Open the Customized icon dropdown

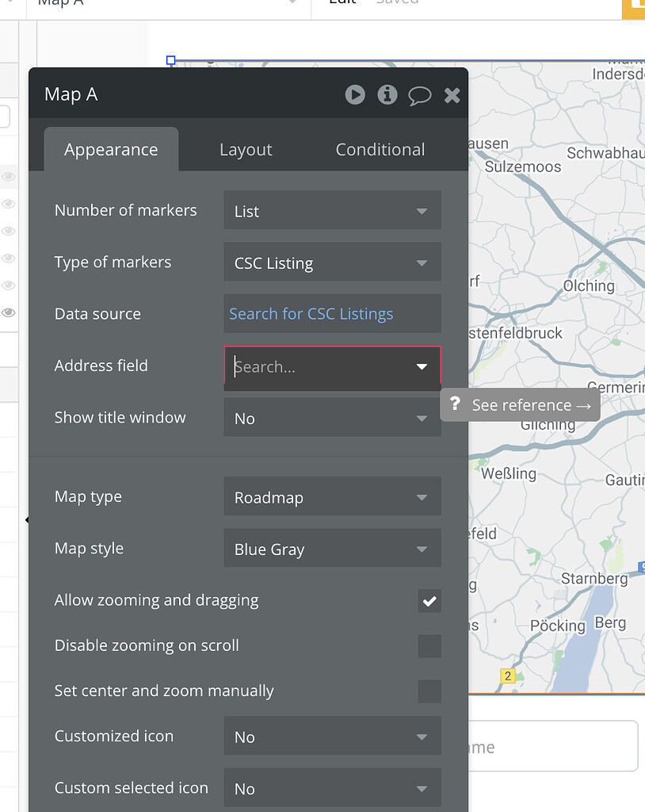click(332, 736)
